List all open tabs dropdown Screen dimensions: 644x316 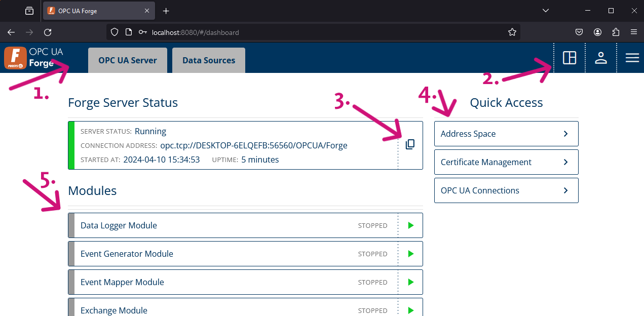tap(546, 11)
